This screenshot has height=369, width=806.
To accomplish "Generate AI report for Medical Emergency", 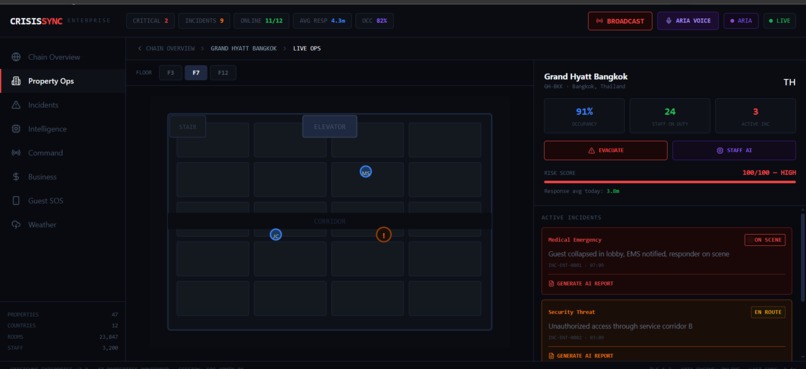I will click(x=581, y=284).
